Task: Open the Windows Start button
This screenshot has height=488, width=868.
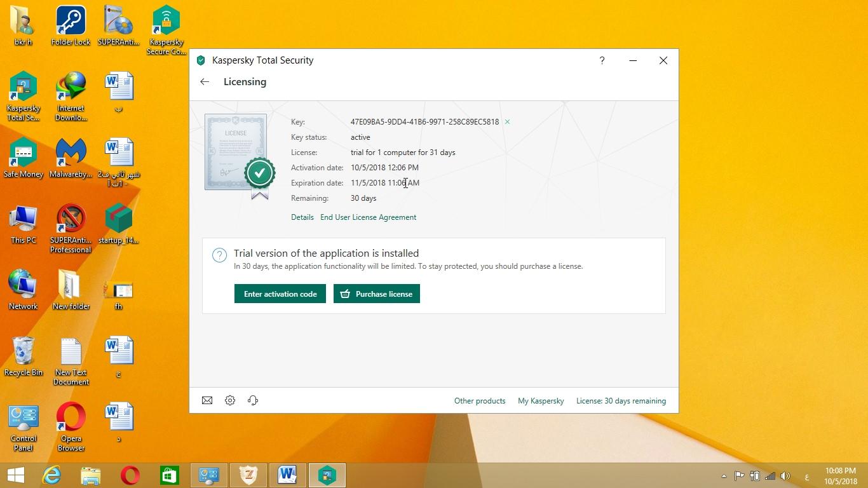Action: (15, 475)
